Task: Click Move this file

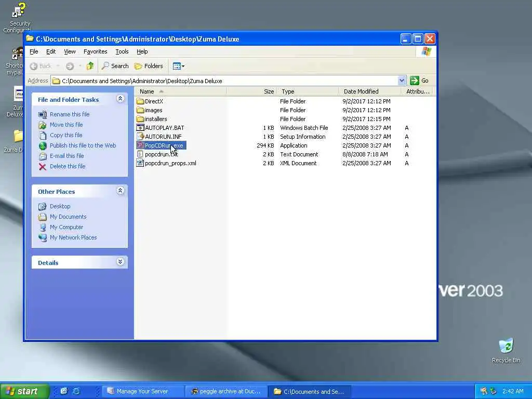Action: [x=66, y=125]
